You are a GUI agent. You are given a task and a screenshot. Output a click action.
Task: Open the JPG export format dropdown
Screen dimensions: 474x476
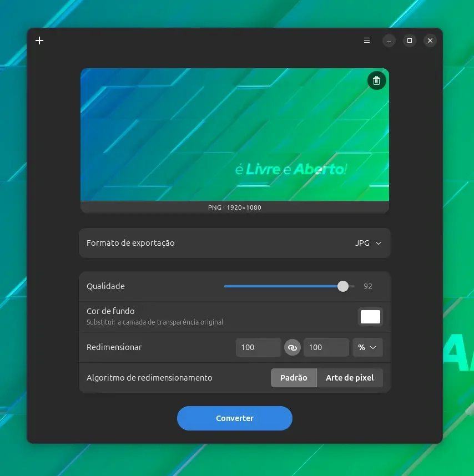[369, 243]
